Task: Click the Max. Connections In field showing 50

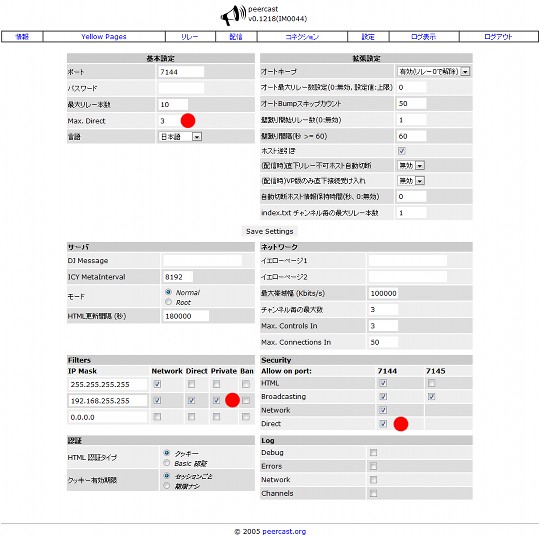Action: pyautogui.click(x=383, y=342)
